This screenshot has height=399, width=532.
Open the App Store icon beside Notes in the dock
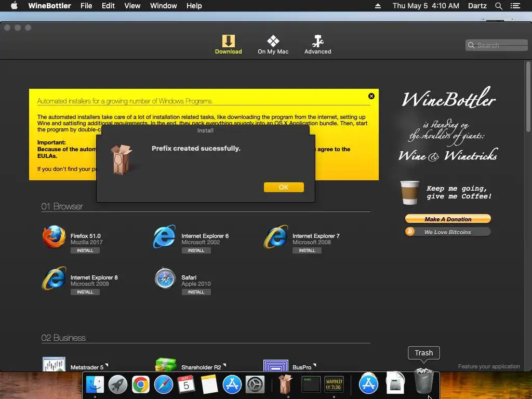(232, 384)
